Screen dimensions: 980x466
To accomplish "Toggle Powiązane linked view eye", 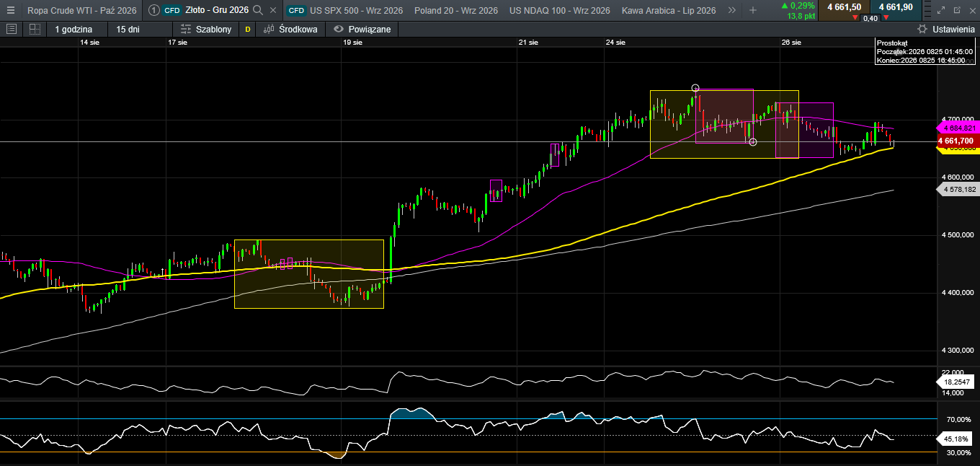I will (x=362, y=29).
